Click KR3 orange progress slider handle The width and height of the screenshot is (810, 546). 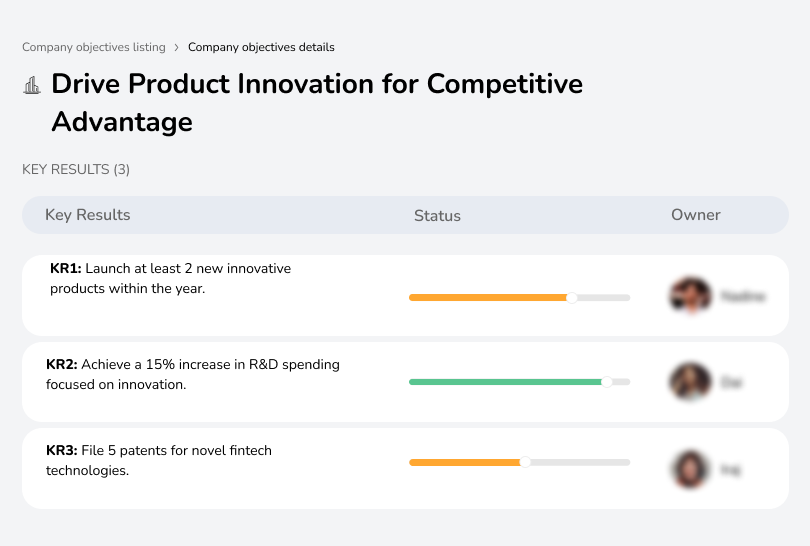point(524,462)
